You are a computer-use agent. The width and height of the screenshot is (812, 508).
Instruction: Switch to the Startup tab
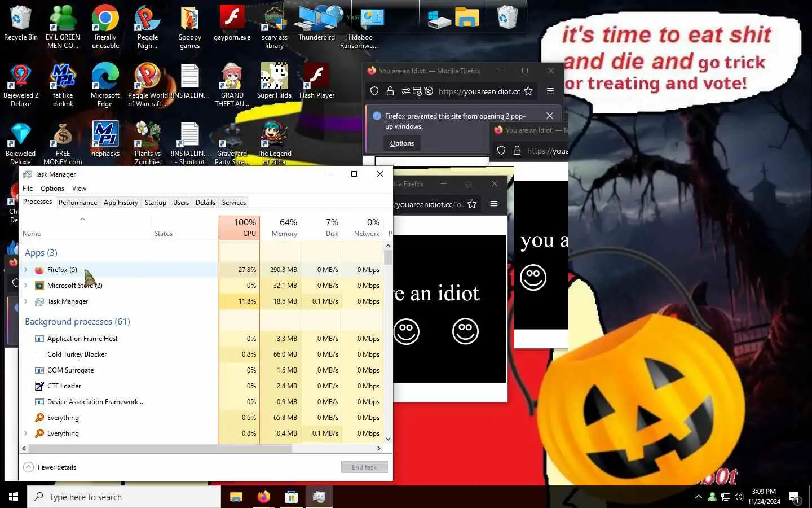pos(156,203)
